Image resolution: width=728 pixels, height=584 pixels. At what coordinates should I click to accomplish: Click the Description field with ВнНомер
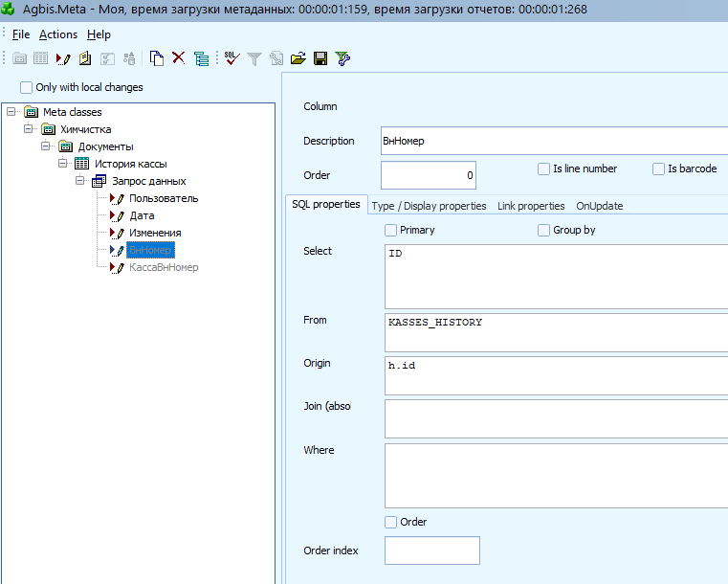pyautogui.click(x=554, y=141)
